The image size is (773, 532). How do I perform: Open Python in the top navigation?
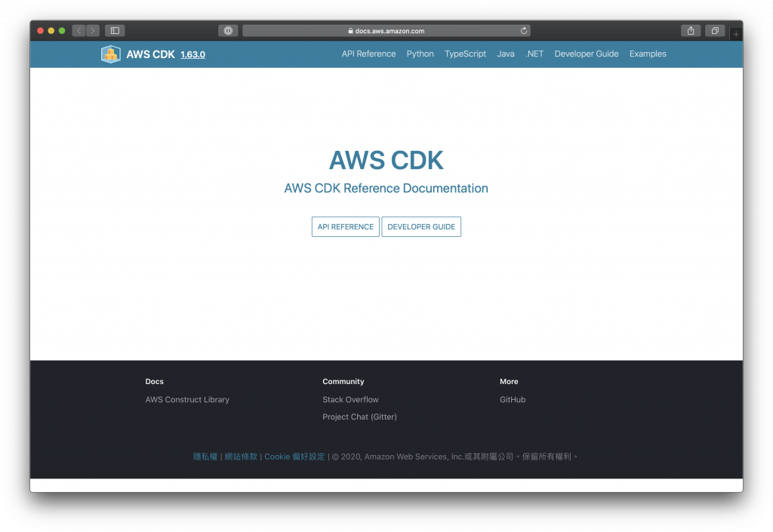point(420,54)
